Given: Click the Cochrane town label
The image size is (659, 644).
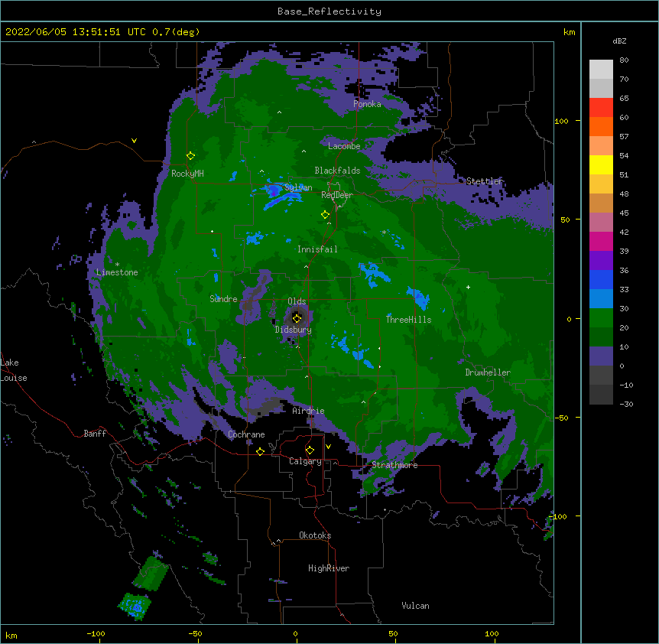Looking at the screenshot, I should (246, 434).
